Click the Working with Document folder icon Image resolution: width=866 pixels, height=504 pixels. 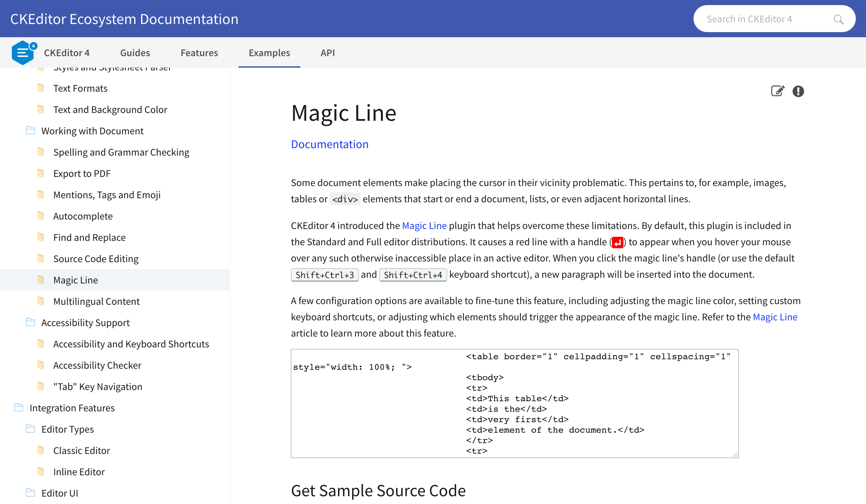click(30, 131)
